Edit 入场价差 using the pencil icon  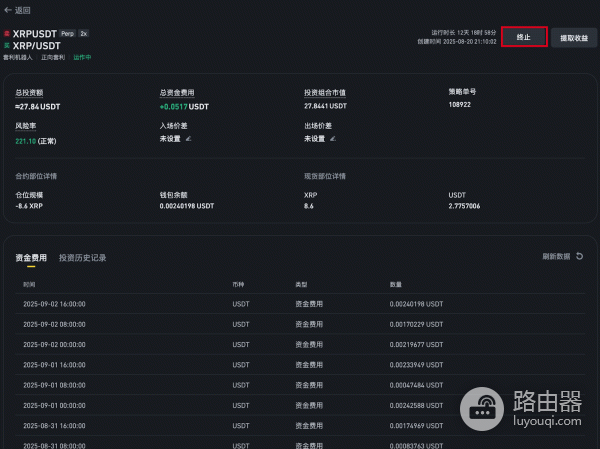tap(188, 139)
